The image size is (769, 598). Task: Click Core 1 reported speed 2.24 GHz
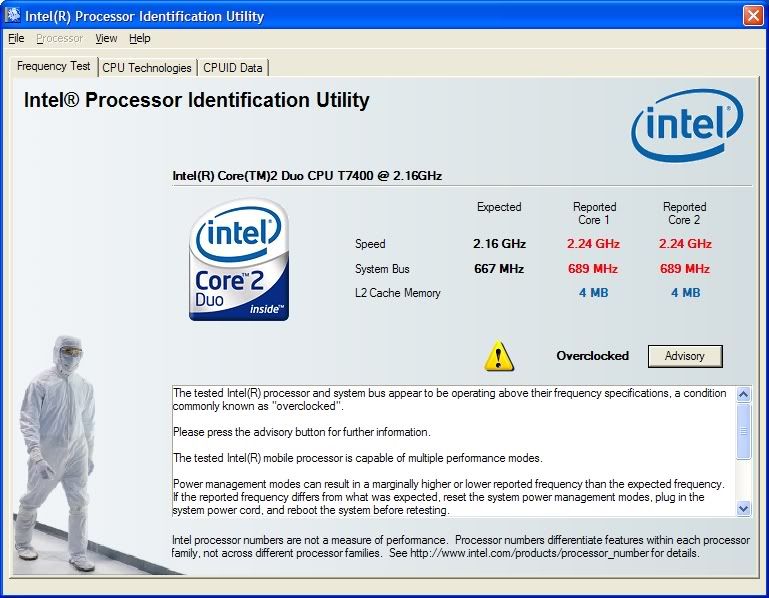pyautogui.click(x=593, y=244)
